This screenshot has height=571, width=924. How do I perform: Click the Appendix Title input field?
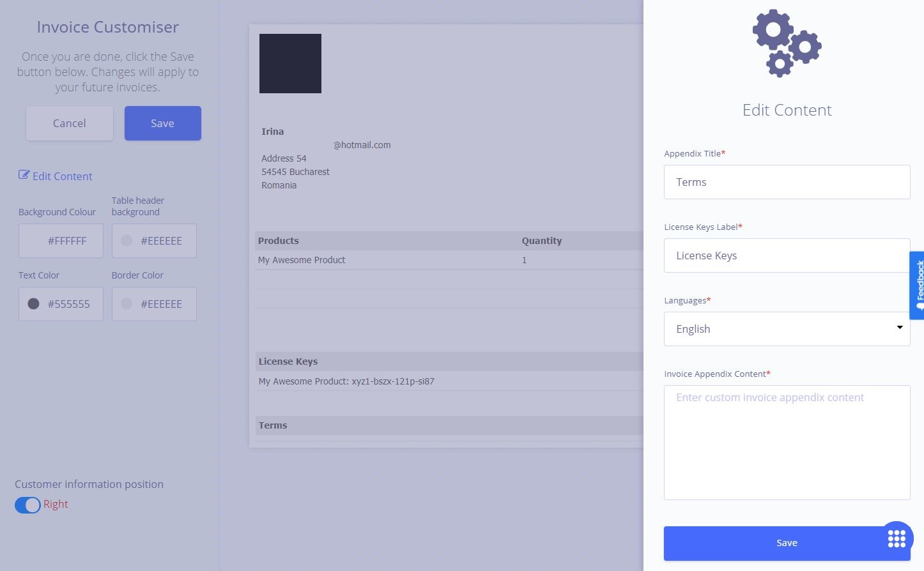(x=787, y=182)
